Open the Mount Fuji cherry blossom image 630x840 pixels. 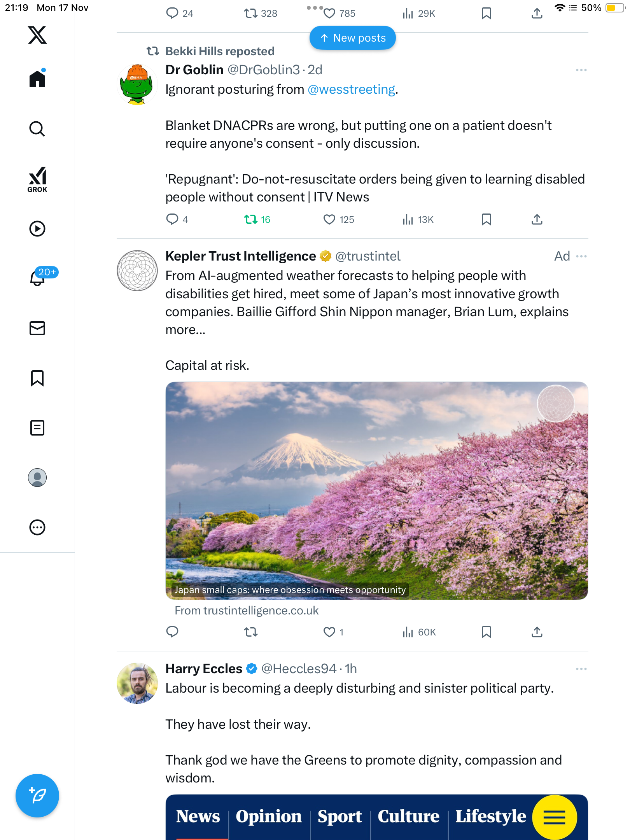(376, 490)
